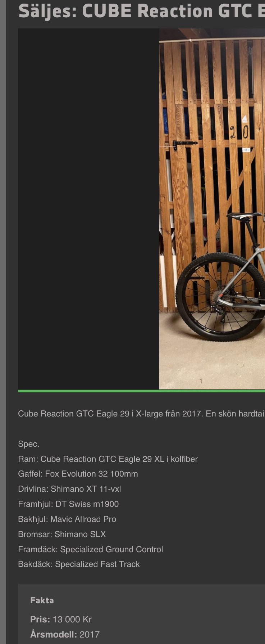
Task: Click the 'Säljes: CUBE Reaction GTC' heading
Action: click(x=142, y=11)
